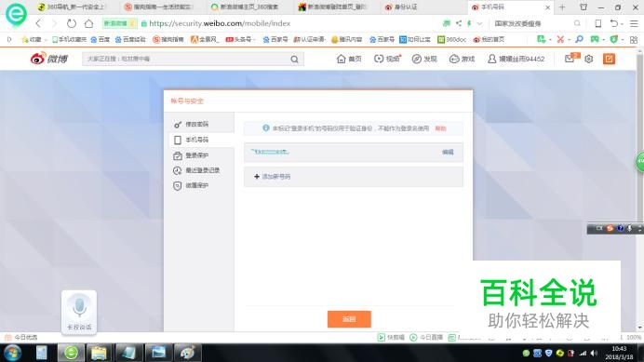Image resolution: width=644 pixels, height=362 pixels.
Task: Click the share icon in address bar
Action: (459, 23)
